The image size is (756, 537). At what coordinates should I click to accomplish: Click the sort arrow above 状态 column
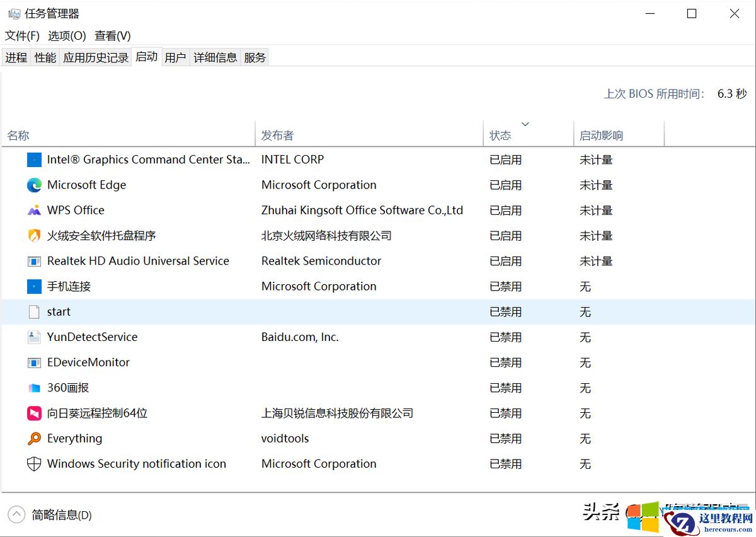tap(525, 124)
